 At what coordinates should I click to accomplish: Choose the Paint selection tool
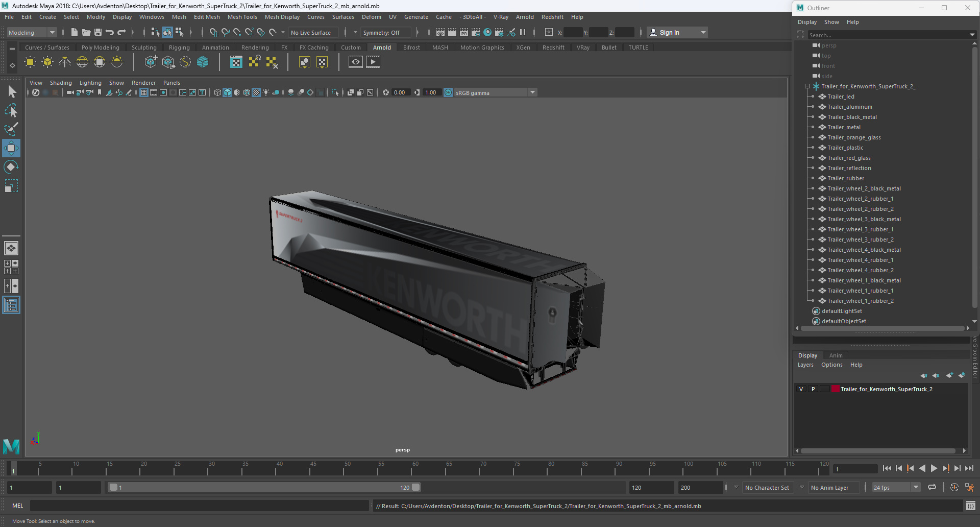click(11, 129)
